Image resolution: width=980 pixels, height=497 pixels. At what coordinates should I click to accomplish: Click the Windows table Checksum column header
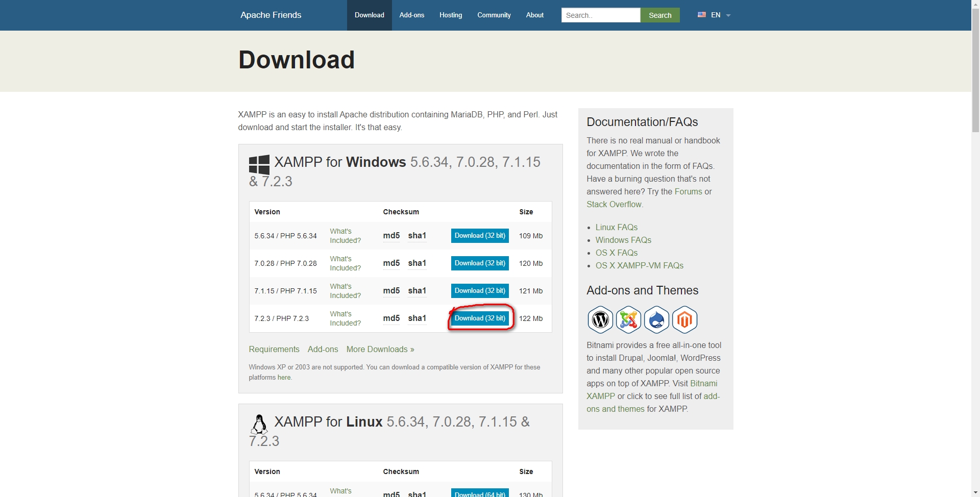coord(401,212)
